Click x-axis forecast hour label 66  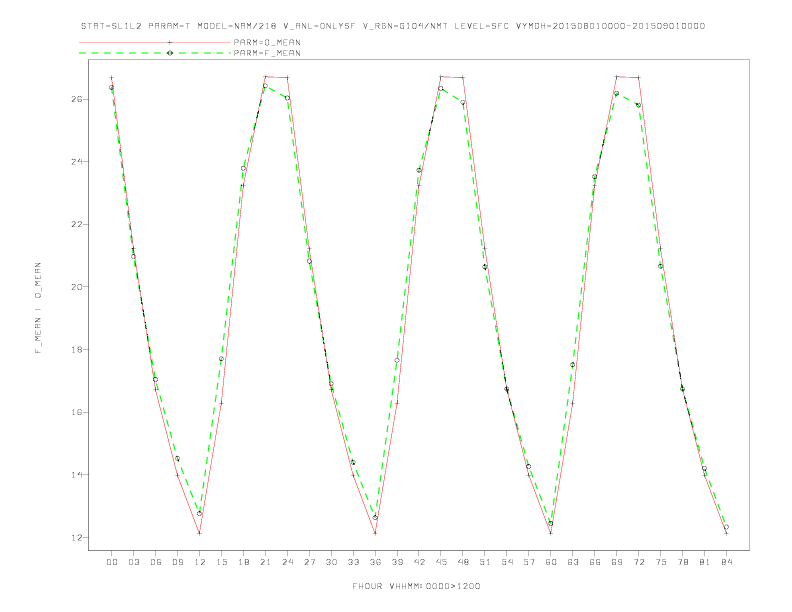point(595,562)
